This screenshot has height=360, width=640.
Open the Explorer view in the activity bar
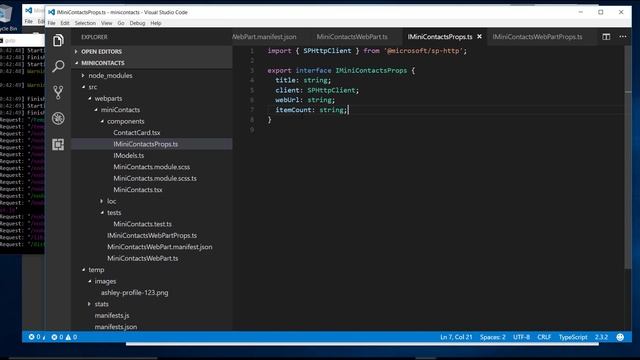(58, 40)
